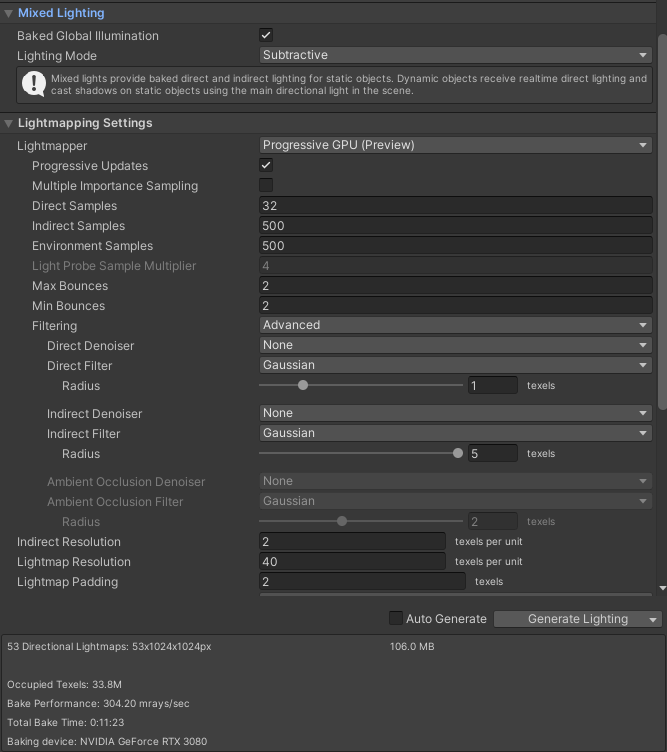
Task: Click the Indirect Filter radius texels field
Action: click(x=492, y=454)
